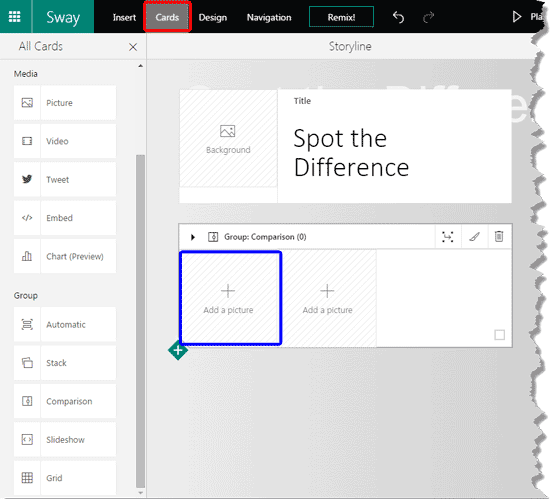Add a Picture card
Image resolution: width=550 pixels, height=499 pixels.
(65, 103)
